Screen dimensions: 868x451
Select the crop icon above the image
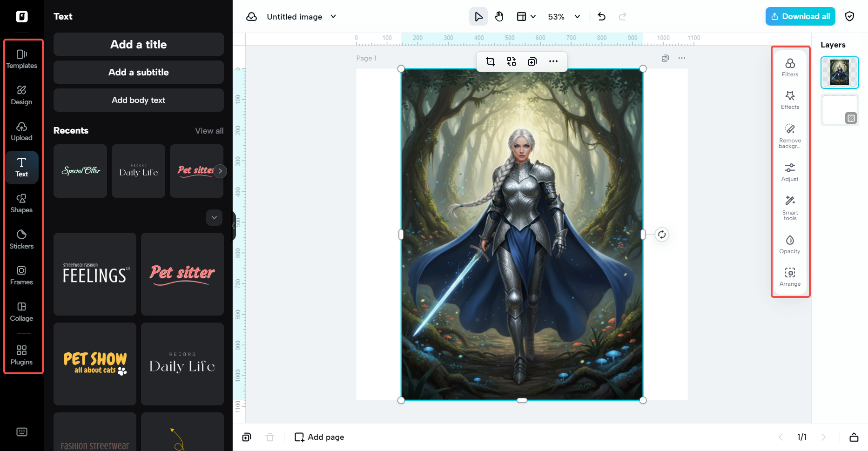tap(490, 61)
